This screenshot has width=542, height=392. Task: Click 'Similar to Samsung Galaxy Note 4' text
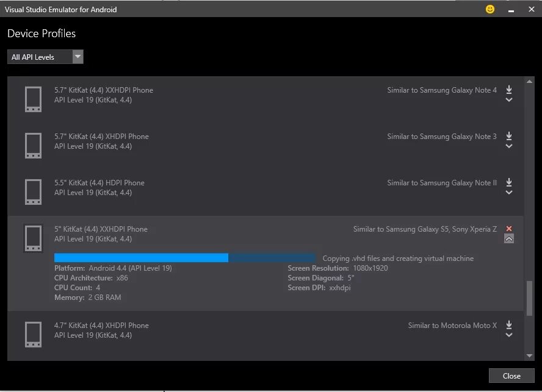click(x=442, y=90)
